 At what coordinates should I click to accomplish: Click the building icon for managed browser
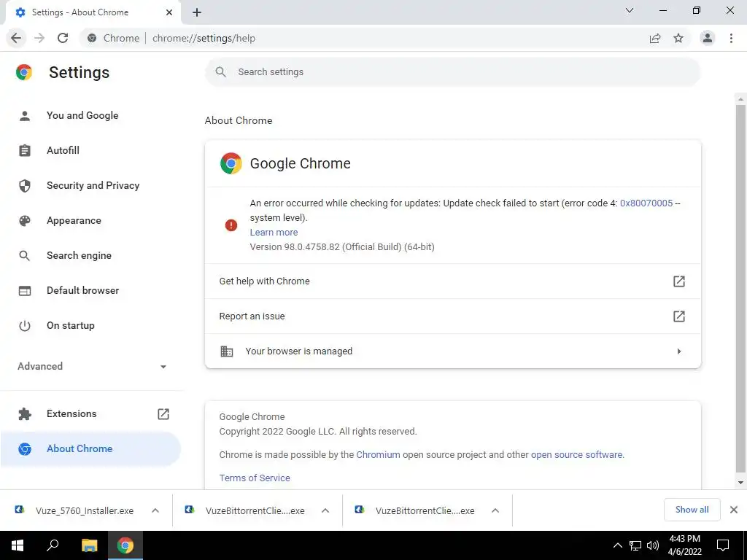point(226,351)
